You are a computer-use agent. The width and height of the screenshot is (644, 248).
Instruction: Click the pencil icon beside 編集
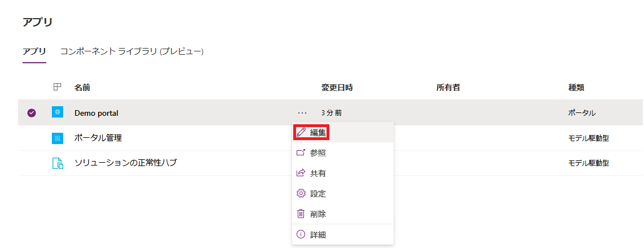click(x=301, y=133)
